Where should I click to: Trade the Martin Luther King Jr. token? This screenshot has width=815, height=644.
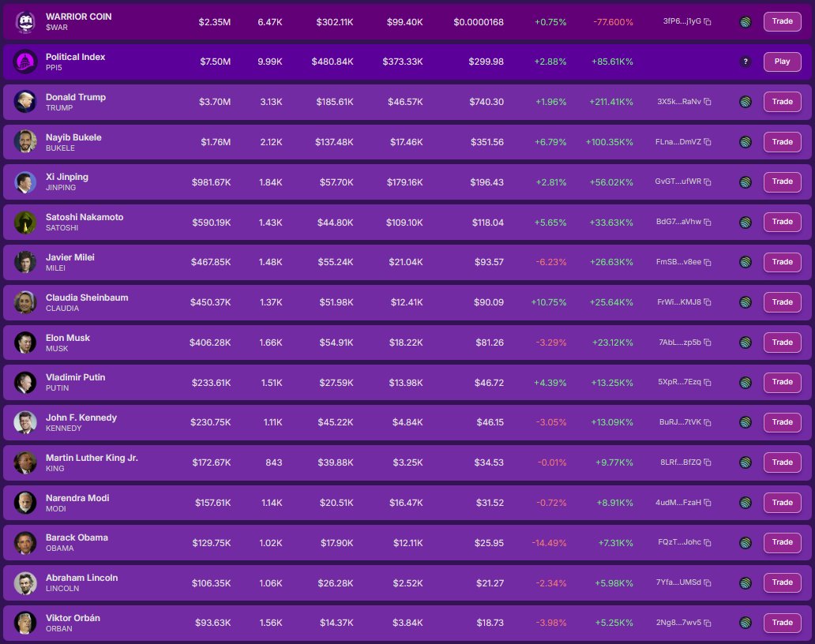click(x=783, y=462)
